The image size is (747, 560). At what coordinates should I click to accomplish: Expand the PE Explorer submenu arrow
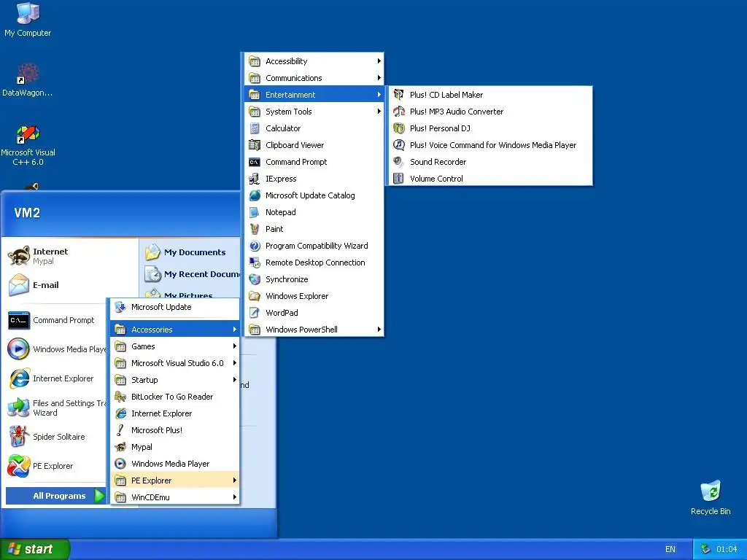pos(234,481)
